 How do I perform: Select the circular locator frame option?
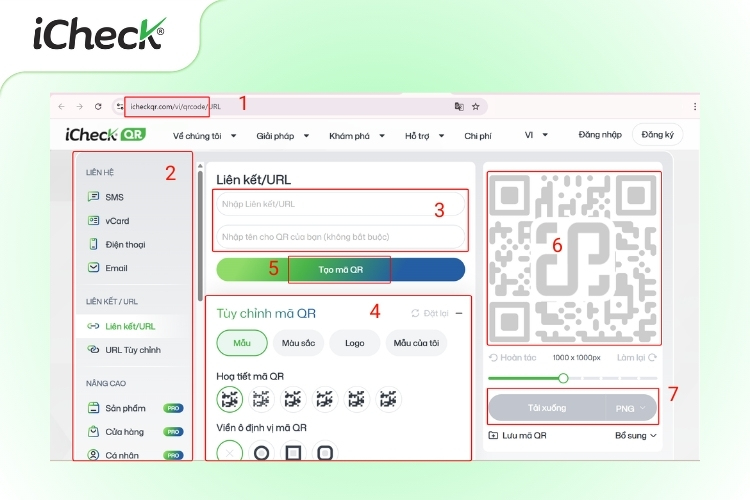click(x=261, y=452)
